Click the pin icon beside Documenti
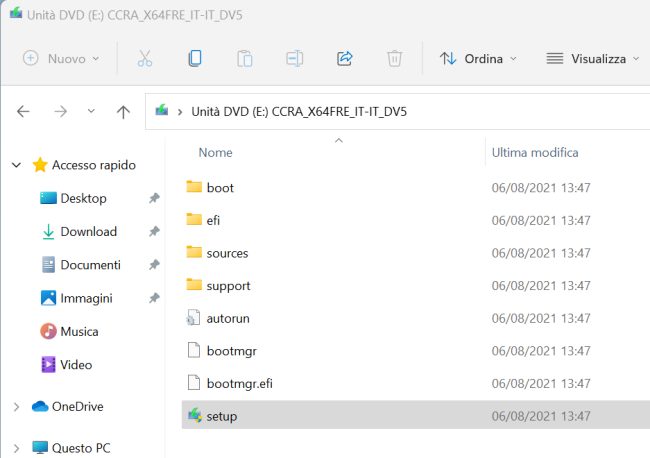 click(x=154, y=264)
